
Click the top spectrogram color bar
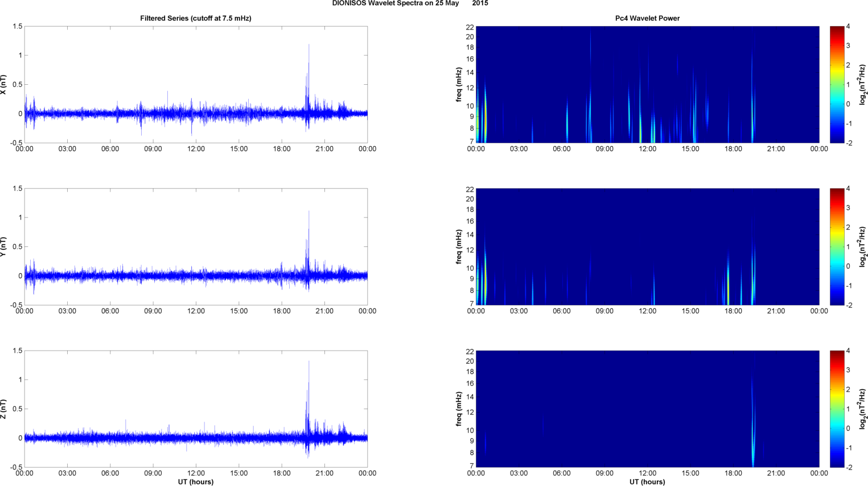pos(837,85)
